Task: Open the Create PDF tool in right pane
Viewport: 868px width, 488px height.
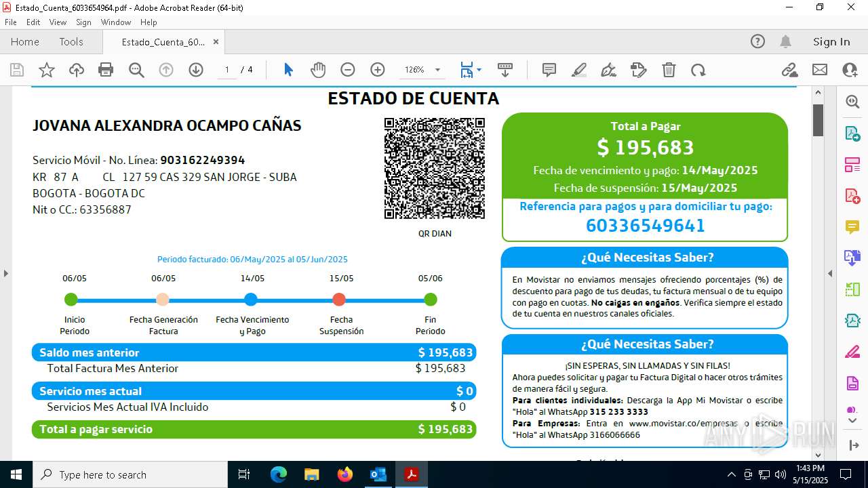Action: pos(852,195)
